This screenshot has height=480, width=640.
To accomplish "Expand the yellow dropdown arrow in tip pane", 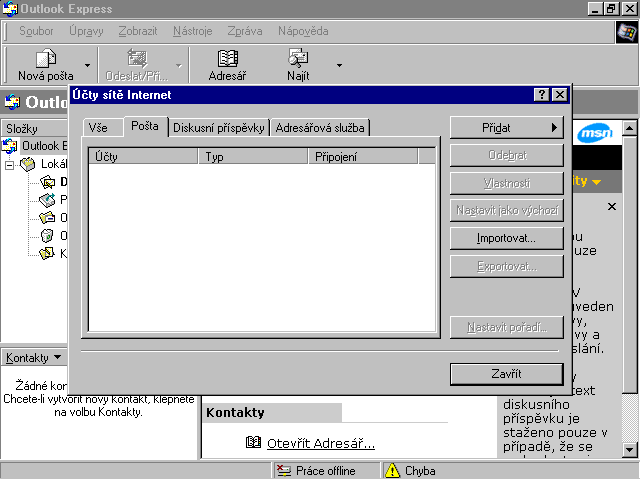I will (x=596, y=182).
